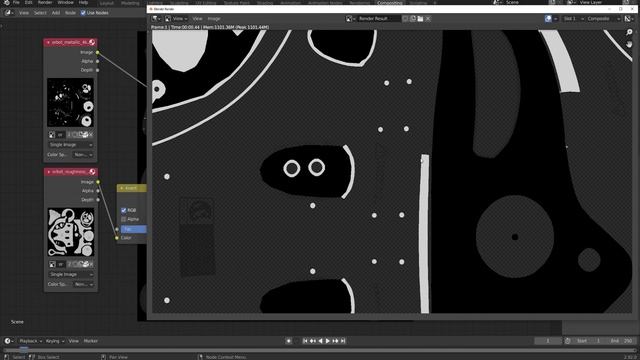Toggle the auto keying record button

click(289, 341)
